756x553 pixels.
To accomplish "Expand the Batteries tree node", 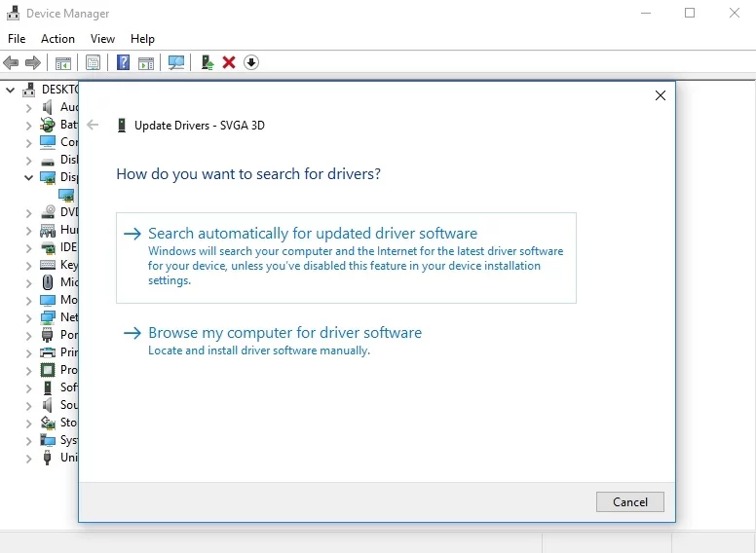I will 28,125.
